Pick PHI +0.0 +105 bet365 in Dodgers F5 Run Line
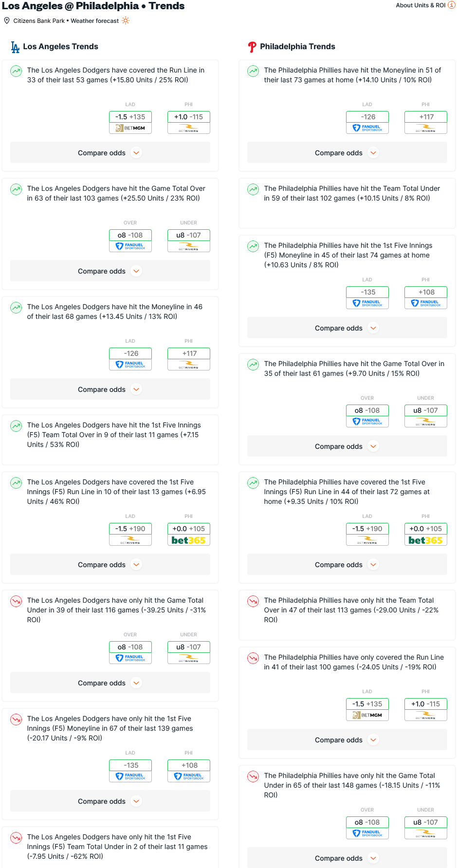Screen dimensions: 457x868 click(x=189, y=534)
